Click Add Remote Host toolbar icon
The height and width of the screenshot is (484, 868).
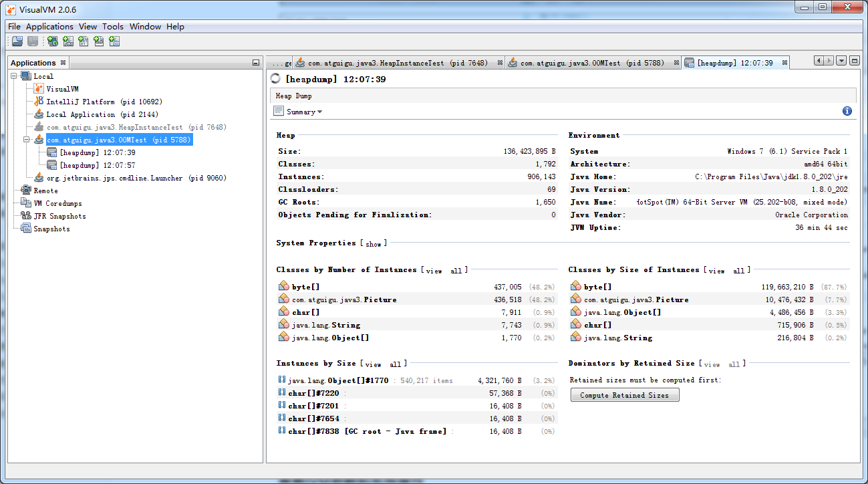pos(52,41)
